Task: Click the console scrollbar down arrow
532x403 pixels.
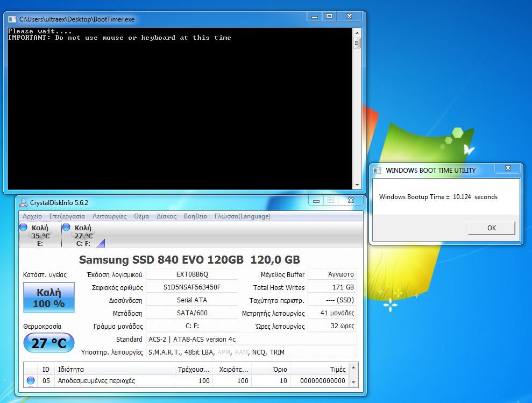Action: 357,185
